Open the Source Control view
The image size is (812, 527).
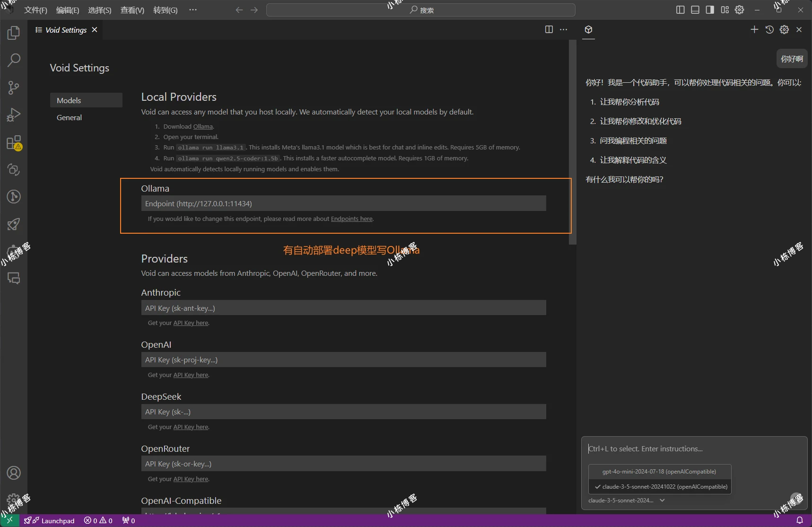tap(14, 88)
